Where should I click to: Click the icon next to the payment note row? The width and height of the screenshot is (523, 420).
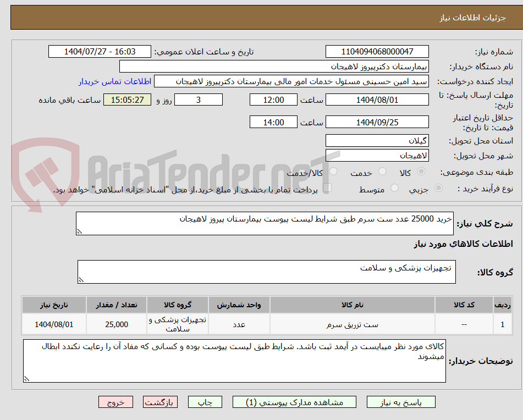(328, 187)
